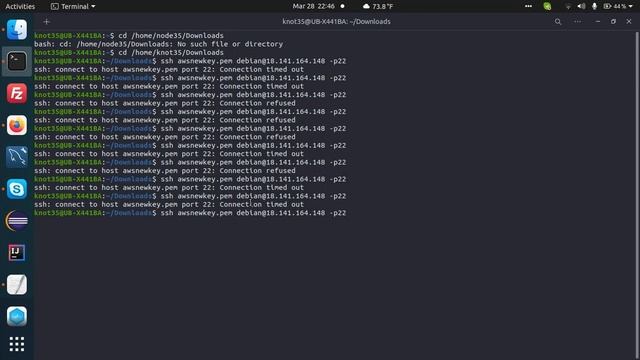This screenshot has height=360, width=640.
Task: Open search in terminal header bar
Action: (558, 22)
